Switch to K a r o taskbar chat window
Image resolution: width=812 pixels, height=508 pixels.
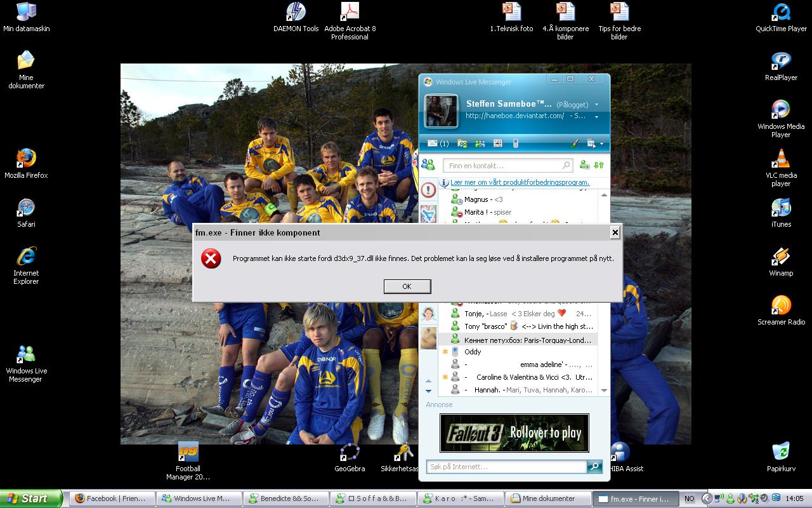click(461, 498)
